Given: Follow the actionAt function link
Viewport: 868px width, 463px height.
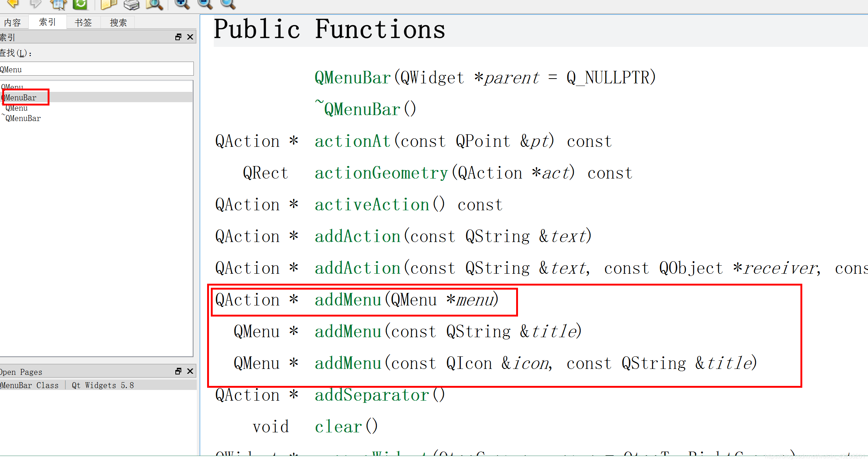Looking at the screenshot, I should (x=353, y=141).
